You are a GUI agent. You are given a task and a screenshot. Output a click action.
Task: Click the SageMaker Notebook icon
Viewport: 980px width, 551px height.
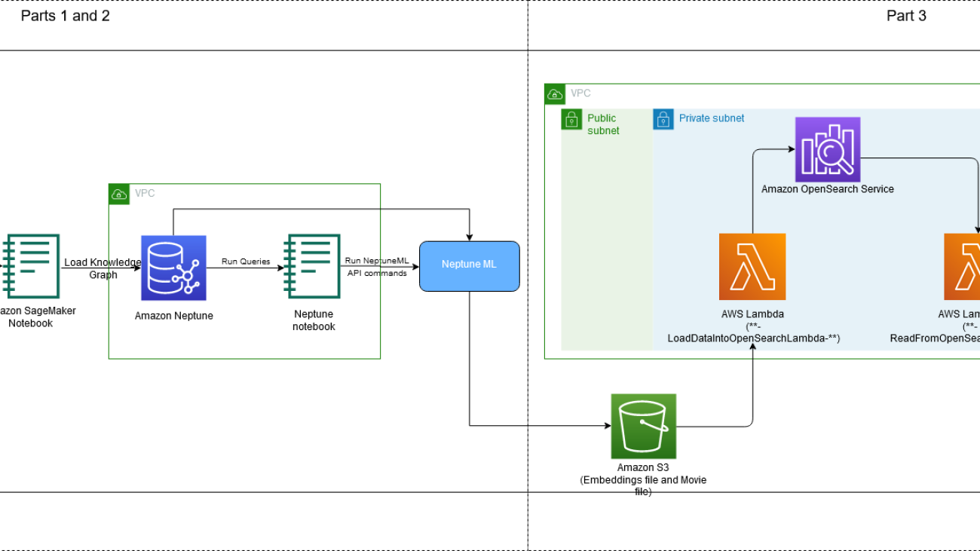click(x=31, y=266)
